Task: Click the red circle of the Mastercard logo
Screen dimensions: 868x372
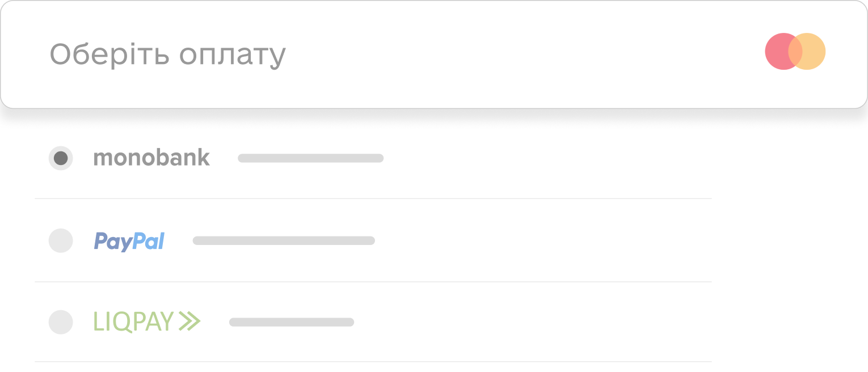Action: [781, 52]
